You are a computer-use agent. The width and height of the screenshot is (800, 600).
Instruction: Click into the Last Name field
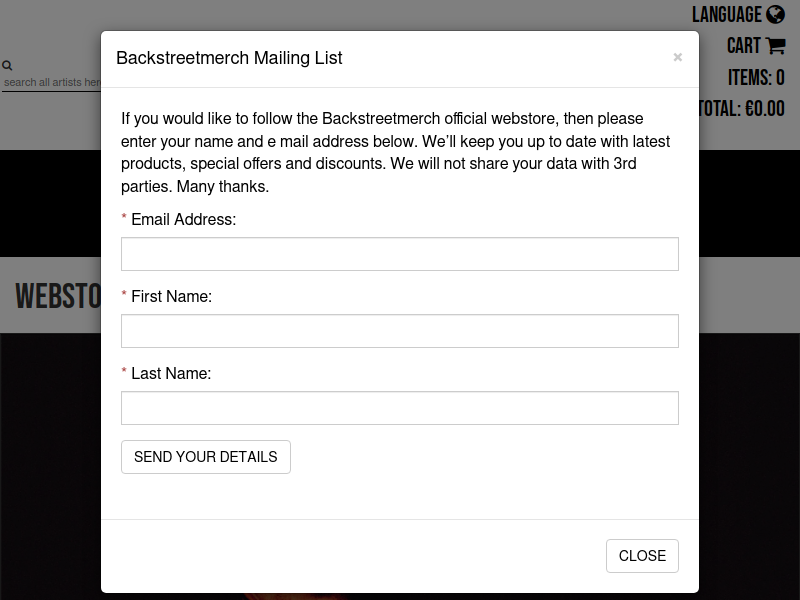(399, 408)
